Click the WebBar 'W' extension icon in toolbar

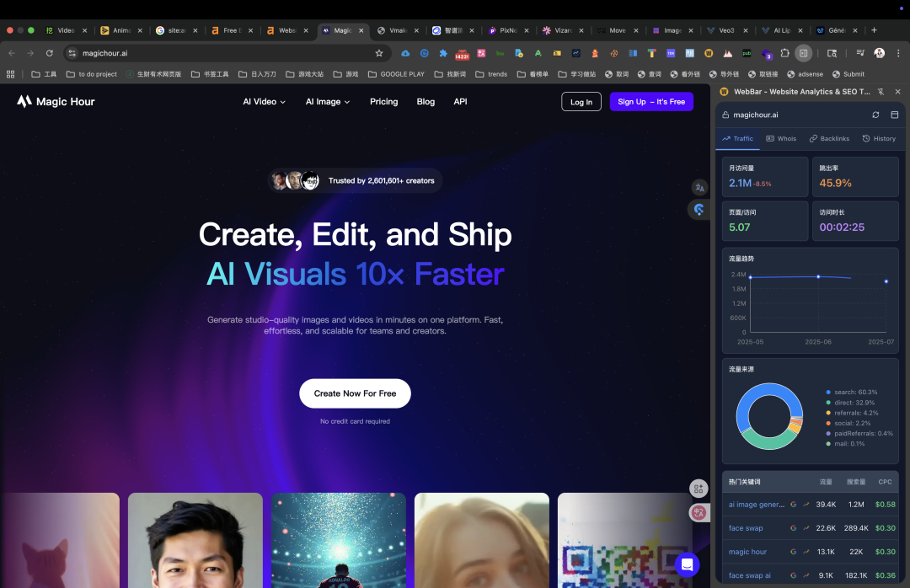pyautogui.click(x=709, y=53)
